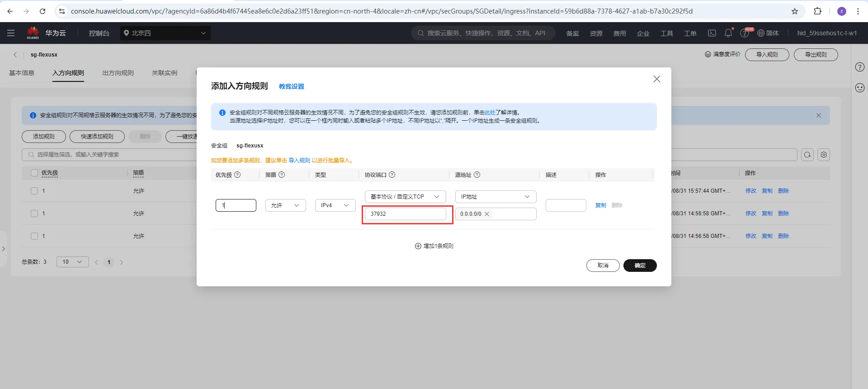868x389 pixels.
Task: Open the 基本协议 / 自定义TCP protocol dropdown
Action: click(406, 197)
